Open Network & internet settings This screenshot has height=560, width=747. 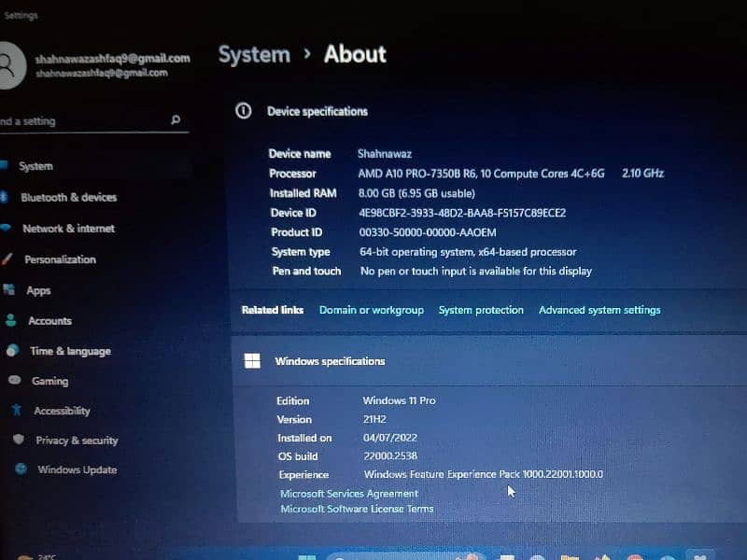pos(68,228)
